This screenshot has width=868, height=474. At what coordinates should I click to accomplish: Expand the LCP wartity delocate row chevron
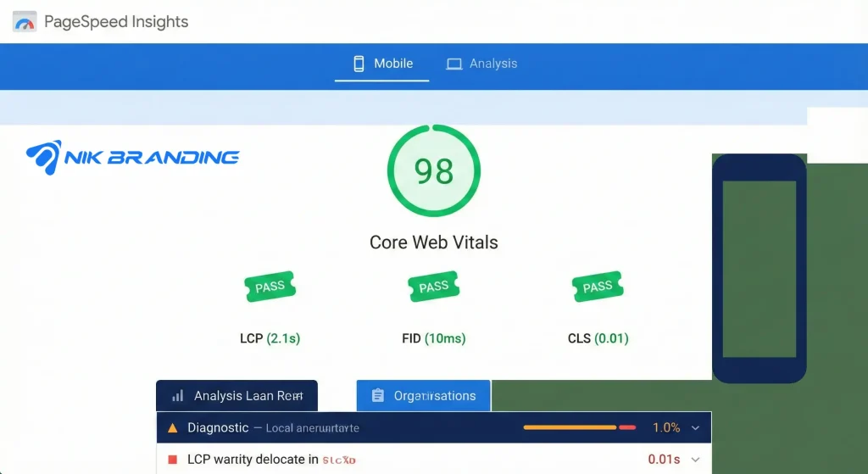coord(695,460)
